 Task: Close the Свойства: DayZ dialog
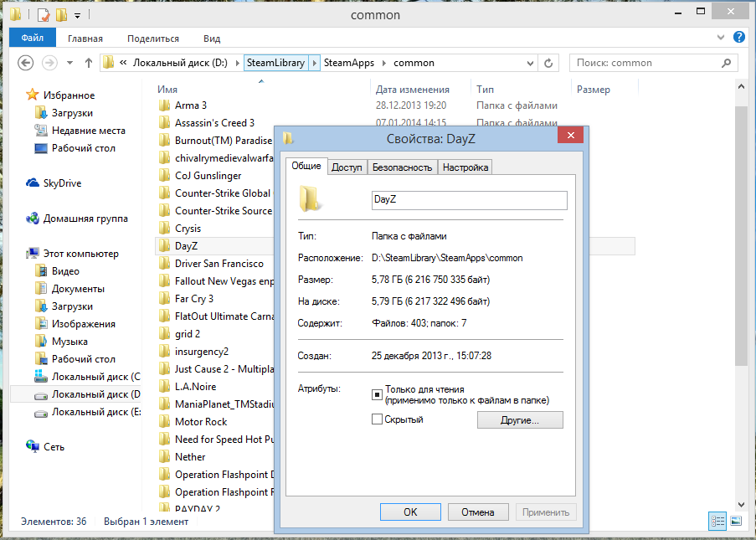(570, 136)
